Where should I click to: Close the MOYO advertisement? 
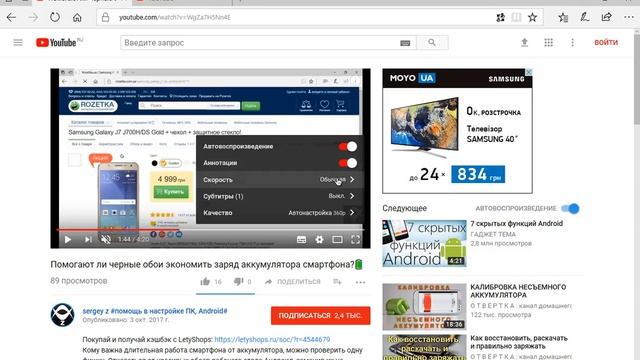pos(529,72)
